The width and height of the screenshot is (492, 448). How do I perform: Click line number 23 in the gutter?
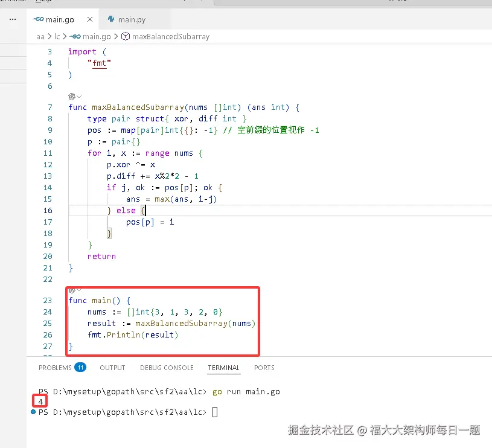48,301
